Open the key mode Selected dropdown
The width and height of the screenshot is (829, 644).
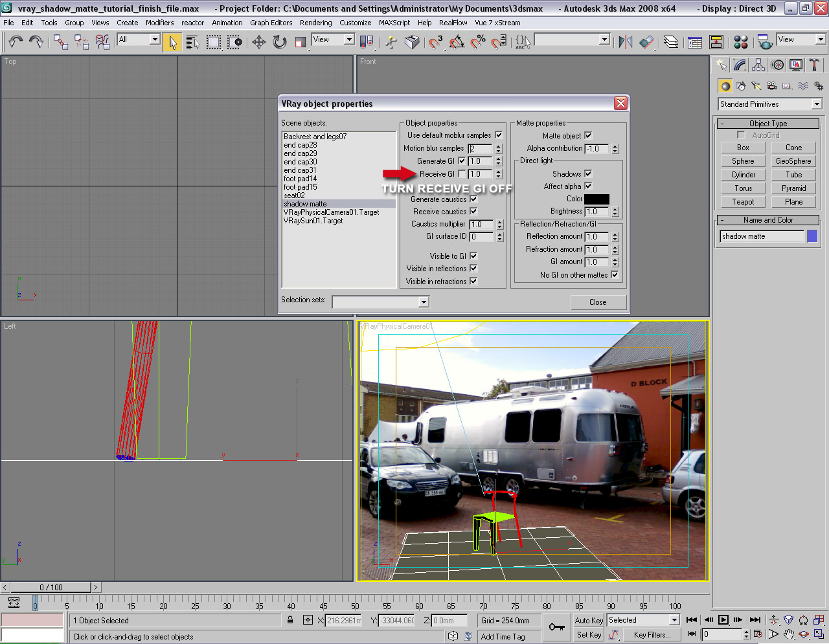pyautogui.click(x=643, y=620)
